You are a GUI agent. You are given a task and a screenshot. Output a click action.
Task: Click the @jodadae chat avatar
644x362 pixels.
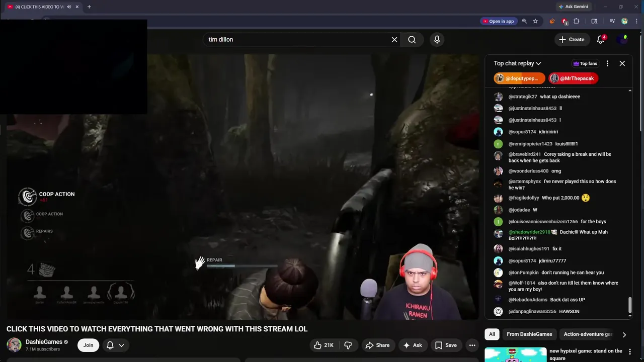coord(498,210)
